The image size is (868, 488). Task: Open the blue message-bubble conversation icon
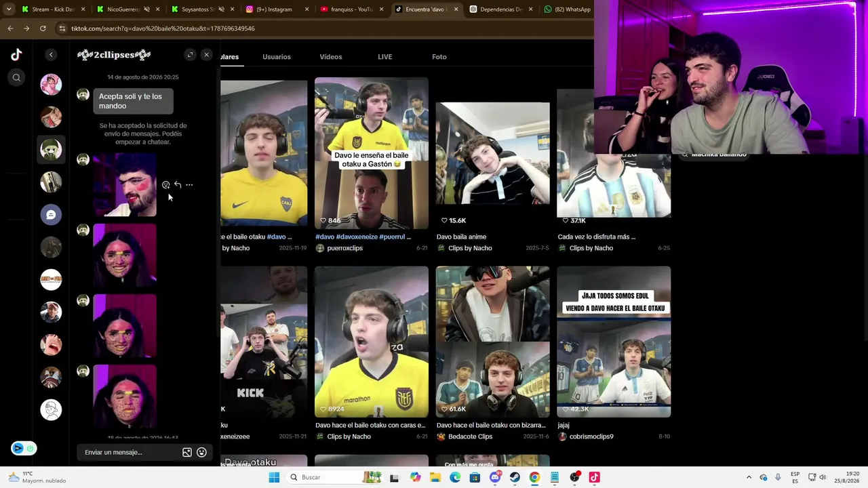(51, 215)
